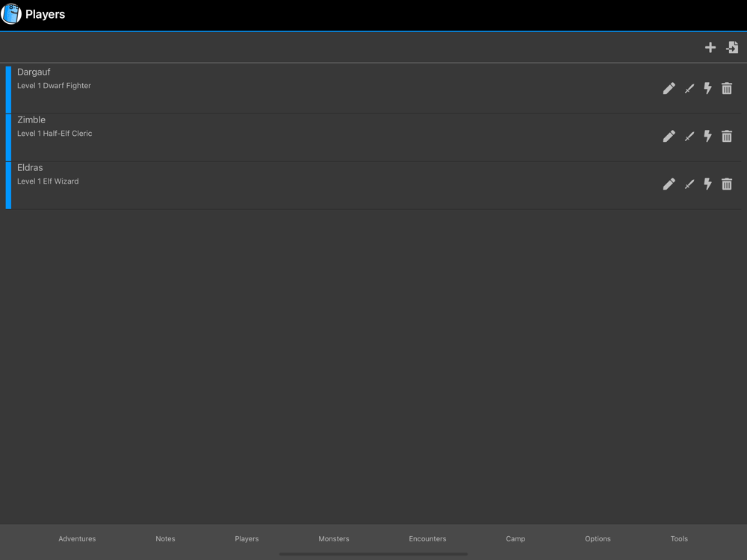
Task: Open Eldras's lightning bolt icon
Action: [x=707, y=184]
